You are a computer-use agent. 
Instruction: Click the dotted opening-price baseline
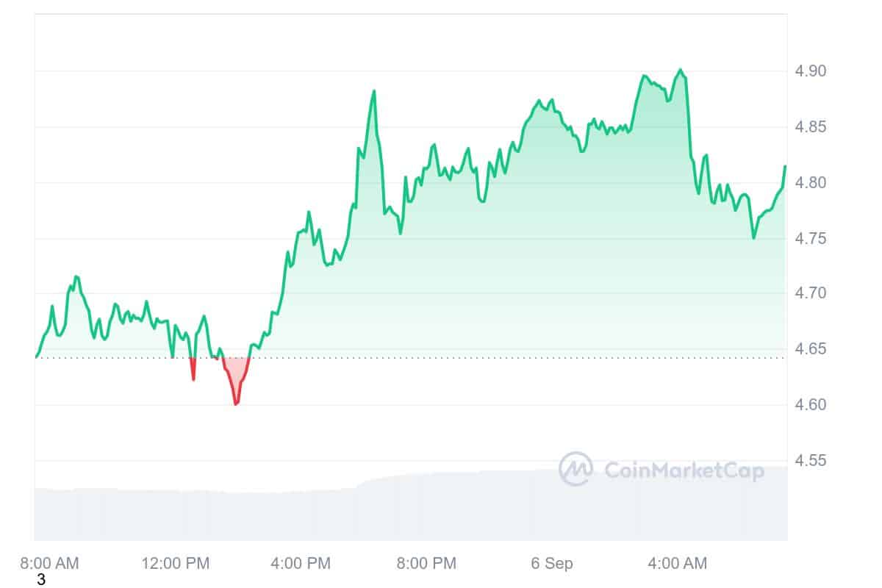[x=514, y=358]
